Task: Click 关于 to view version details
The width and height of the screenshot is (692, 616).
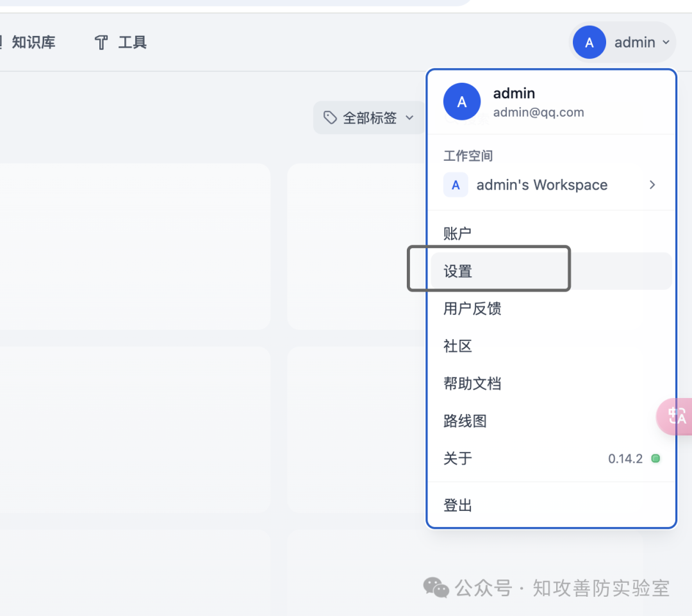Action: coord(457,458)
